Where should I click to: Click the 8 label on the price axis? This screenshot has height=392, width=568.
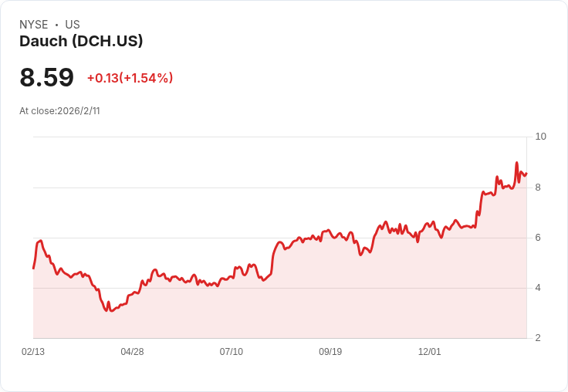tap(538, 188)
